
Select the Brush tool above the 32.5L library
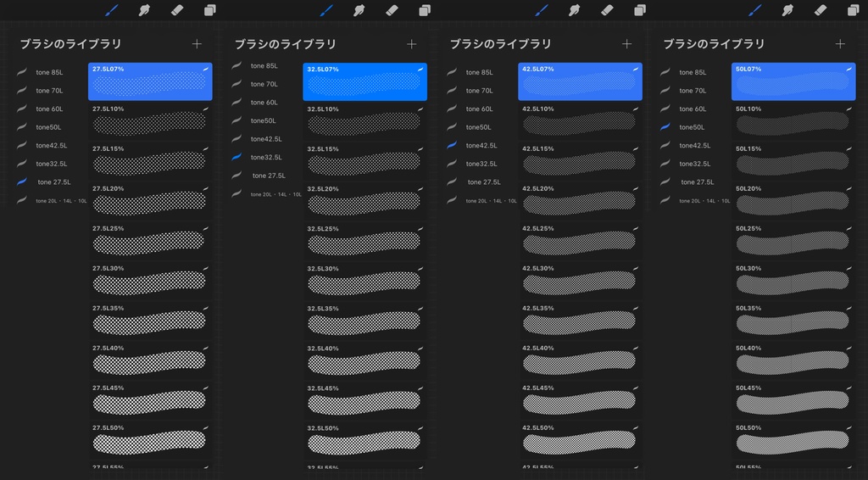tap(326, 10)
